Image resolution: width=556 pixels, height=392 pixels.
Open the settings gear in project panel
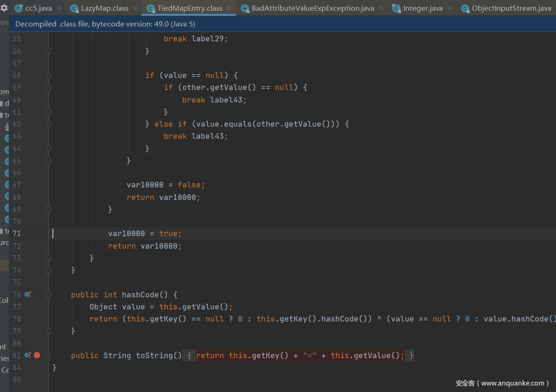click(4, 8)
